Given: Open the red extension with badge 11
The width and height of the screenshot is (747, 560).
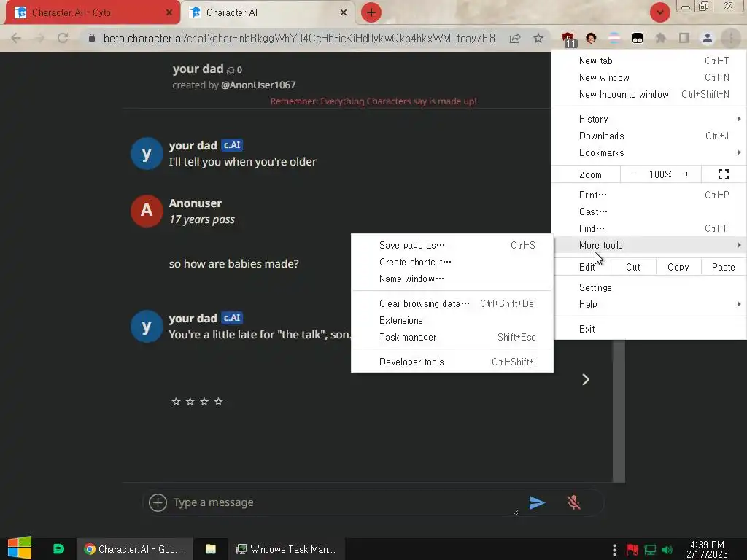Looking at the screenshot, I should click(568, 39).
